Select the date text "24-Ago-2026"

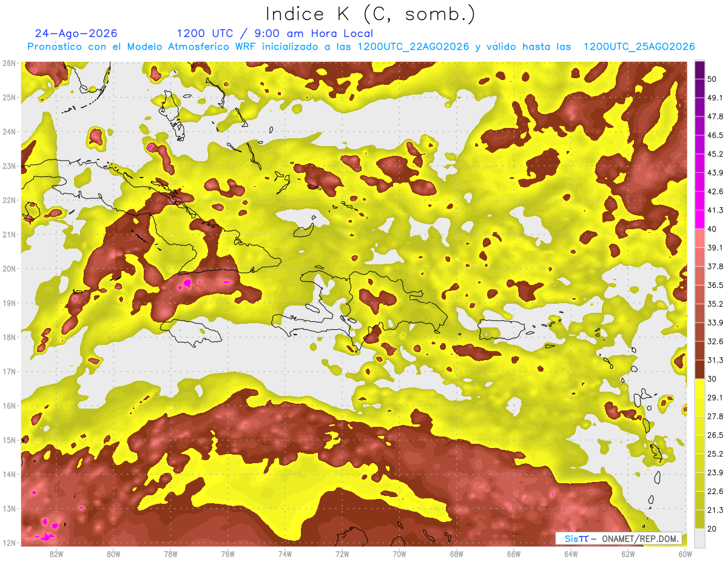(76, 33)
